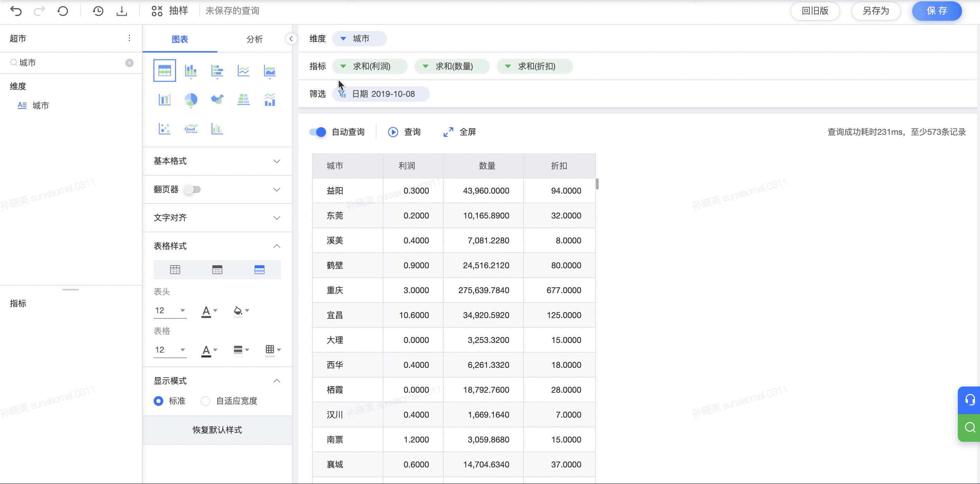Expand the 文字对齐 section

pos(277,218)
